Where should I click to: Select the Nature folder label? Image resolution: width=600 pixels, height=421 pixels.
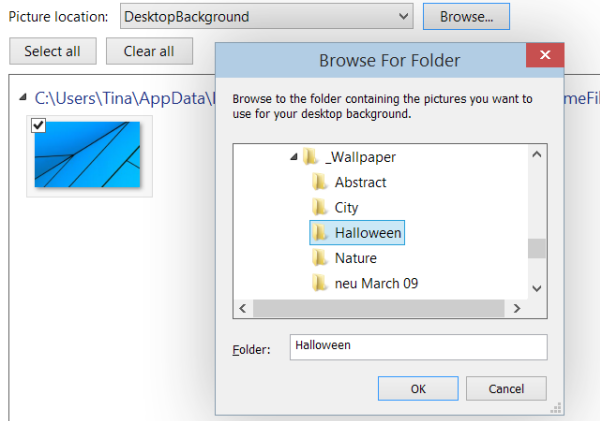click(x=355, y=258)
